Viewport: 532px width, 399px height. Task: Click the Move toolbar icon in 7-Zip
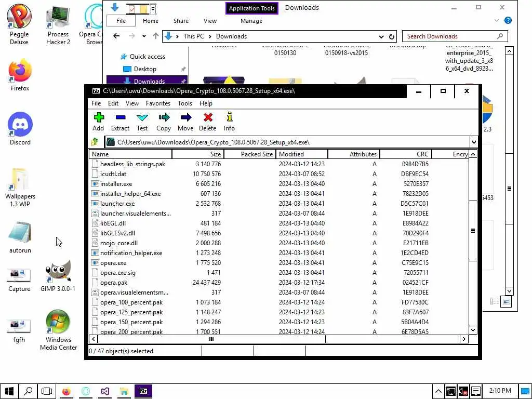(x=185, y=122)
